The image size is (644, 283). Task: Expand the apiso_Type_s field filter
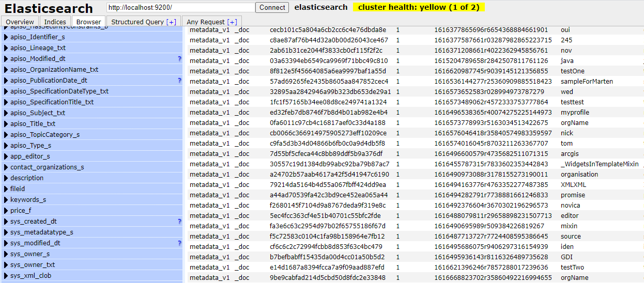tap(92, 146)
